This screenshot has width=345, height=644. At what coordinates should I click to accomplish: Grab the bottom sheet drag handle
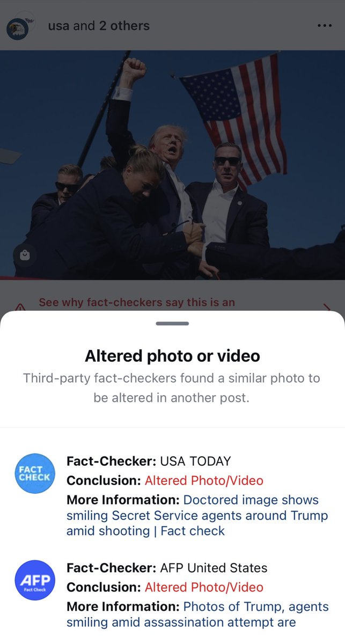[x=172, y=324]
